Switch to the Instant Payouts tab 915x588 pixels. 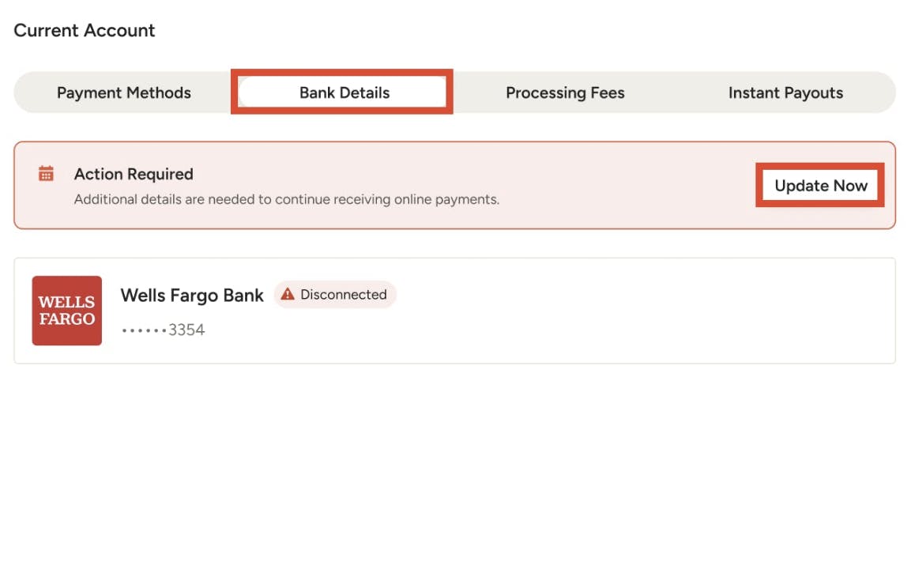point(785,92)
